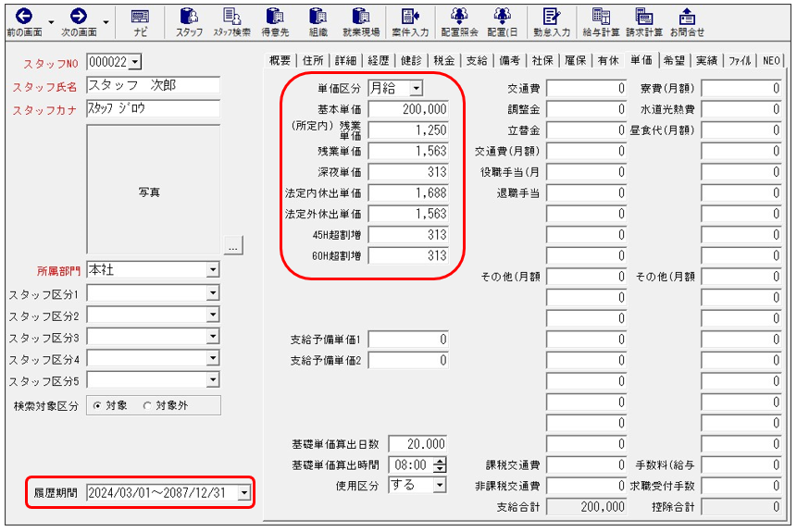797x532 pixels.
Task: Click the photo browse … button
Action: pyautogui.click(x=233, y=245)
